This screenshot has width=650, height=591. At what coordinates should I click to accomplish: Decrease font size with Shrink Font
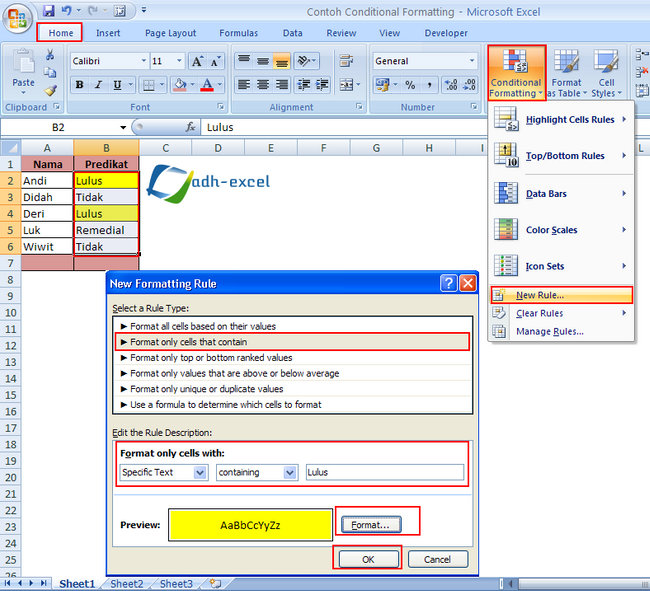coord(215,61)
